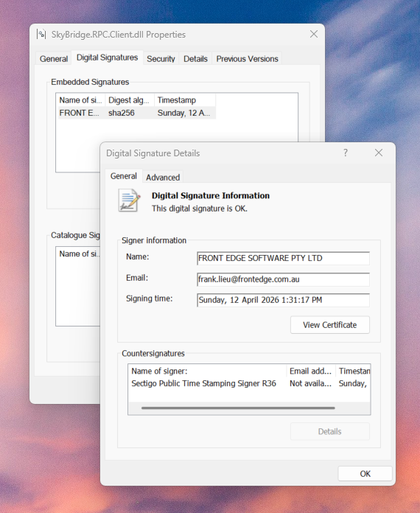The image size is (420, 513).
Task: Open the Details tab in Properties
Action: (195, 59)
